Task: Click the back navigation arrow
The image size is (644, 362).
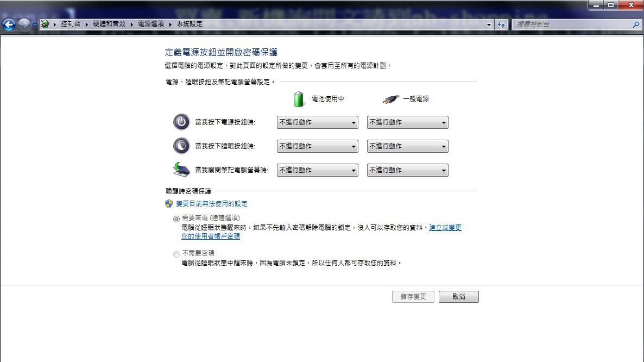Action: [9, 24]
